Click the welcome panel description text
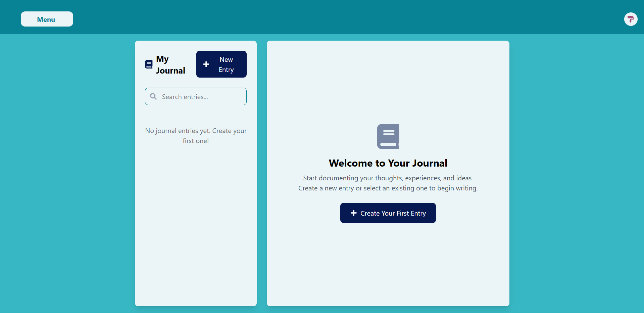Viewport: 644px width, 313px height. (388, 183)
